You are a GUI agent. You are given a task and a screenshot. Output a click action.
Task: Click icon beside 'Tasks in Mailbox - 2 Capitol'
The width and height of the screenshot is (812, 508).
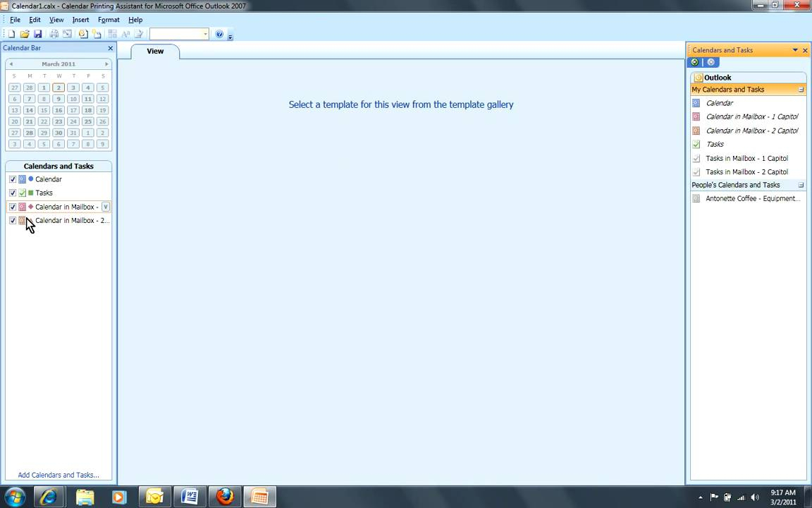coord(696,172)
